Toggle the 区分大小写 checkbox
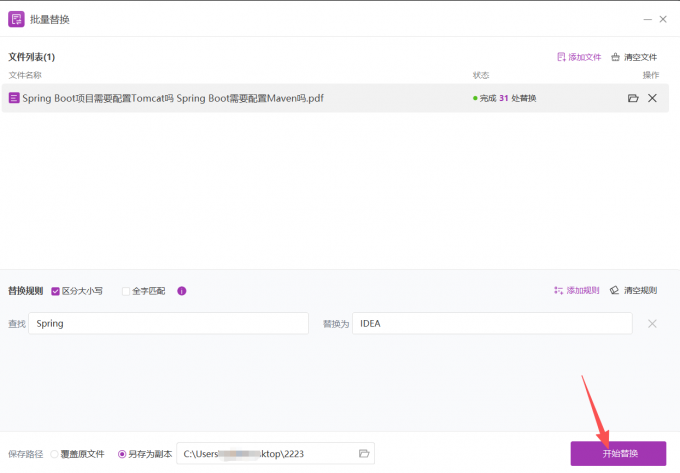 pyautogui.click(x=55, y=291)
